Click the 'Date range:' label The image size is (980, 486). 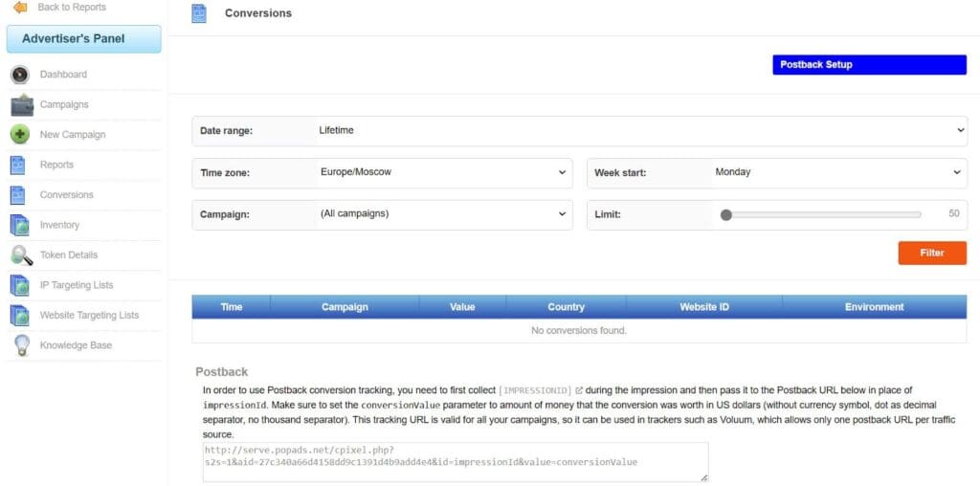[226, 130]
